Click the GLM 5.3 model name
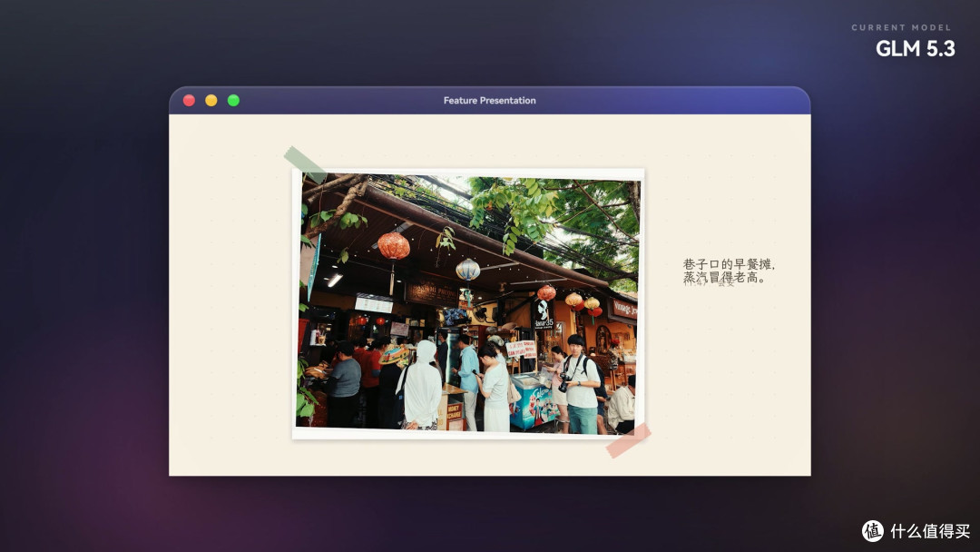The width and height of the screenshot is (980, 552). click(x=915, y=49)
